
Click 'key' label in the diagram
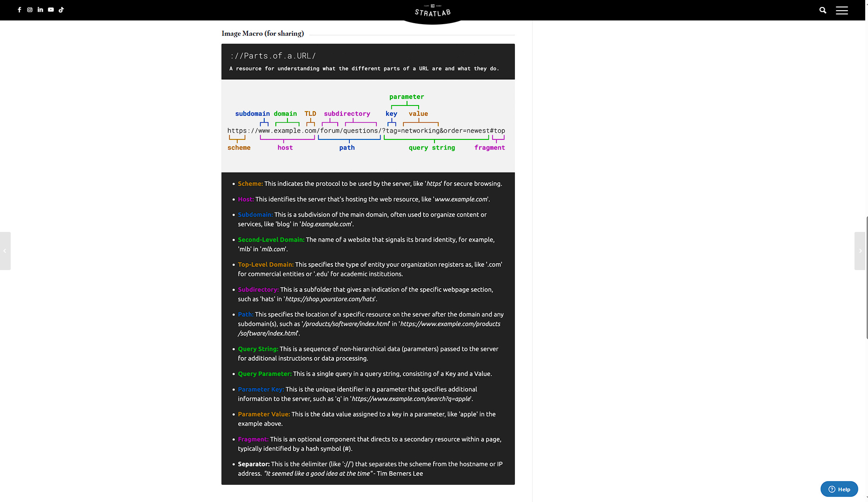coord(391,114)
